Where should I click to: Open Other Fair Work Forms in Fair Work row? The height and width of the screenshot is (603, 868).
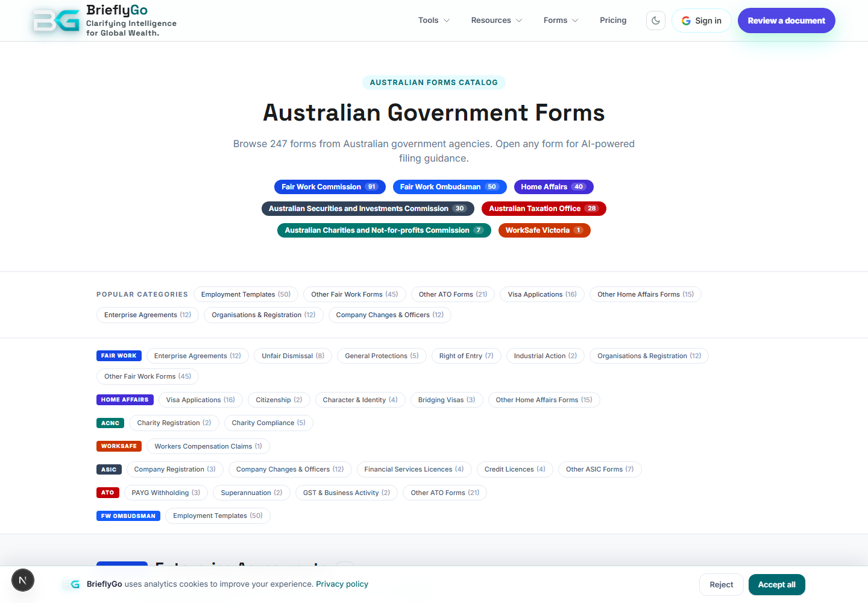tap(148, 376)
